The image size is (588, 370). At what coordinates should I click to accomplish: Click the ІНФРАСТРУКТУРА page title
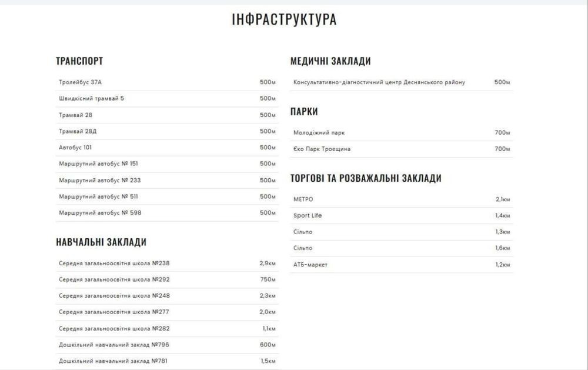(x=285, y=19)
